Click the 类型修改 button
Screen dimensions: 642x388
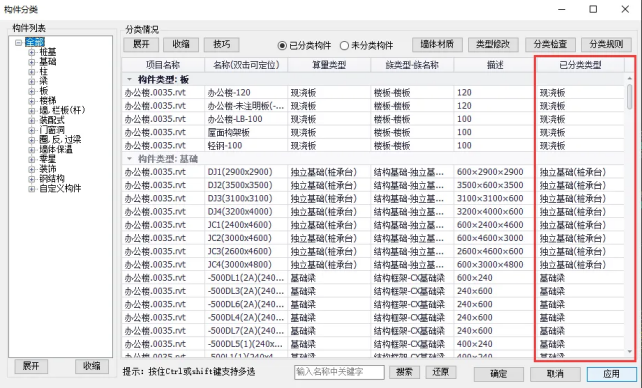[493, 44]
